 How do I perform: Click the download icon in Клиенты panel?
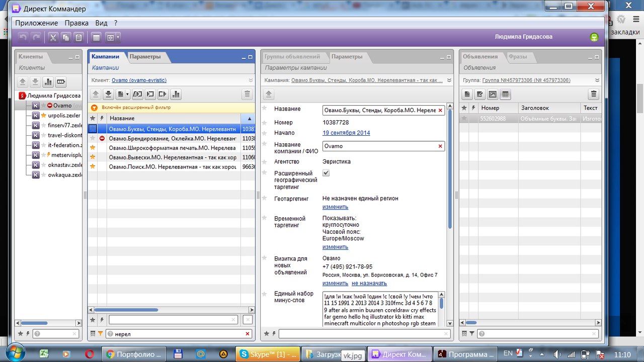[x=35, y=82]
